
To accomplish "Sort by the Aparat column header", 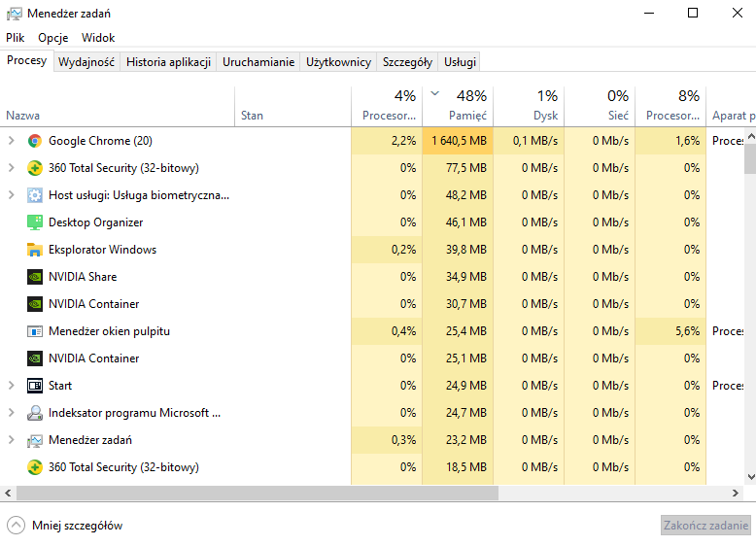I will click(x=731, y=107).
